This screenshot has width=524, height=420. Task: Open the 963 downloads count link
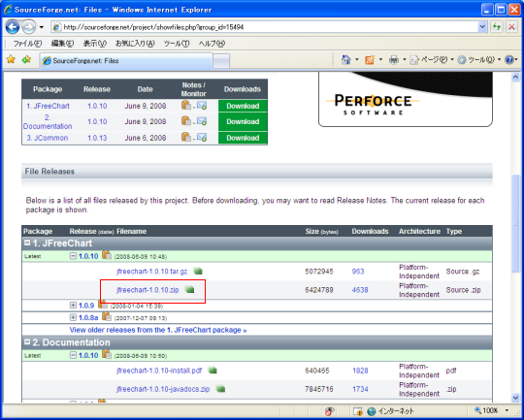click(x=358, y=272)
